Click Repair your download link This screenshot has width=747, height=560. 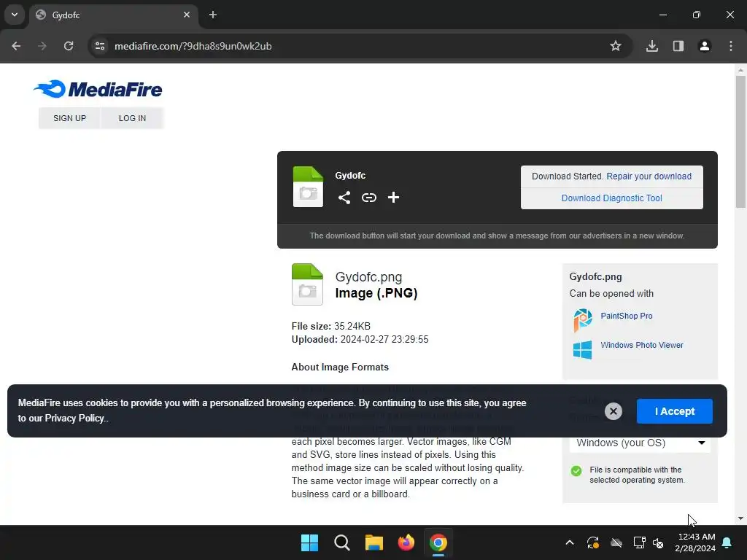pos(649,176)
